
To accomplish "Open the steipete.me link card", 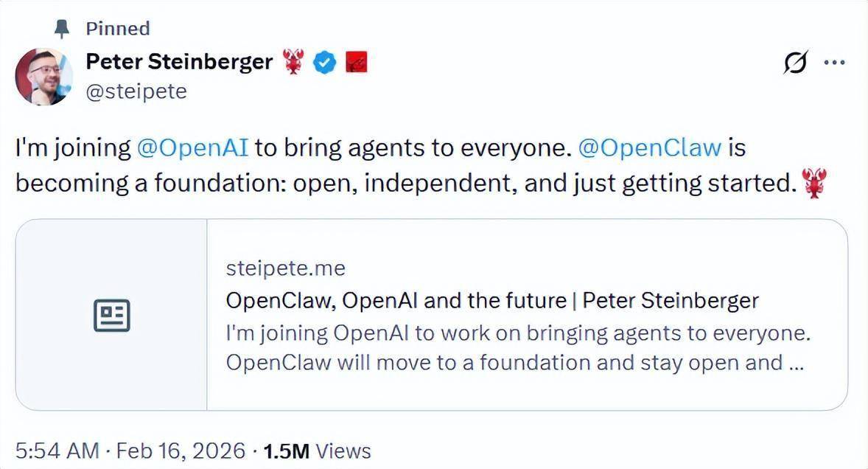I will coord(285,268).
